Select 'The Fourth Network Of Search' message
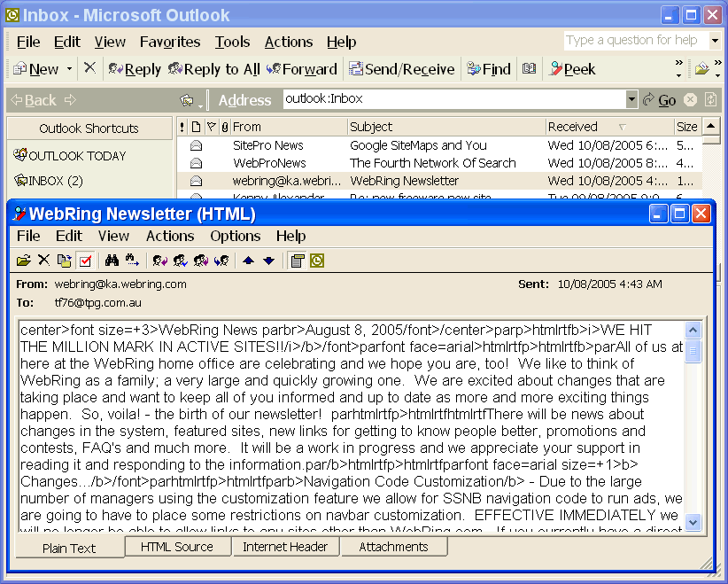The image size is (728, 584). point(438,163)
